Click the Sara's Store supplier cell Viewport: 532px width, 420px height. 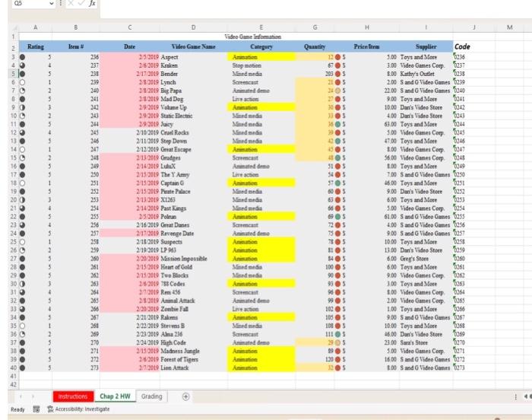point(426,342)
